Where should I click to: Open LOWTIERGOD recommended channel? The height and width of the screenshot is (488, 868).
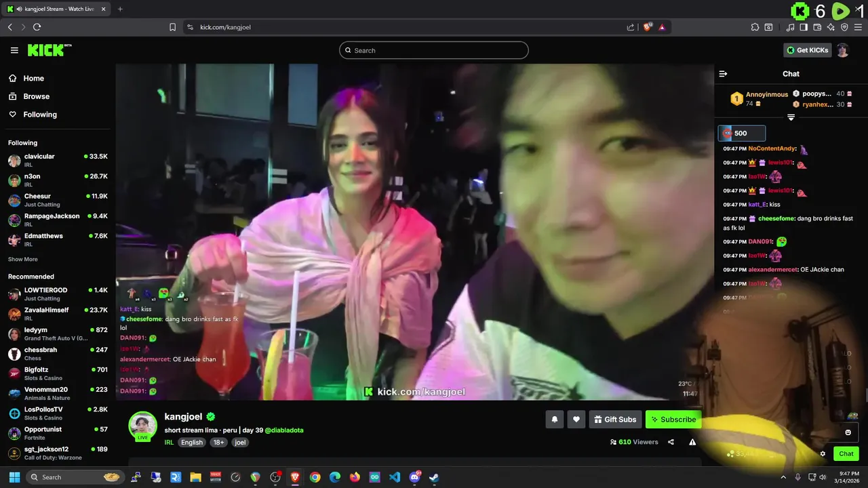[58, 293]
